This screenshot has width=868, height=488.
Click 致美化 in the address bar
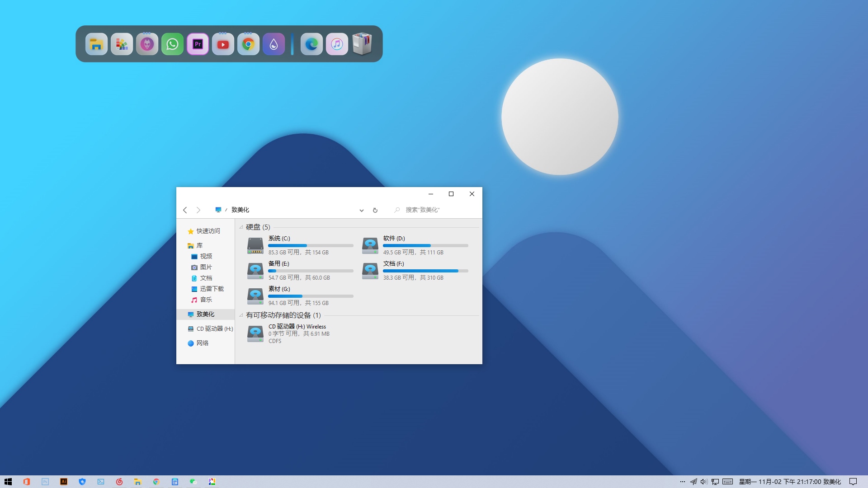(x=240, y=210)
